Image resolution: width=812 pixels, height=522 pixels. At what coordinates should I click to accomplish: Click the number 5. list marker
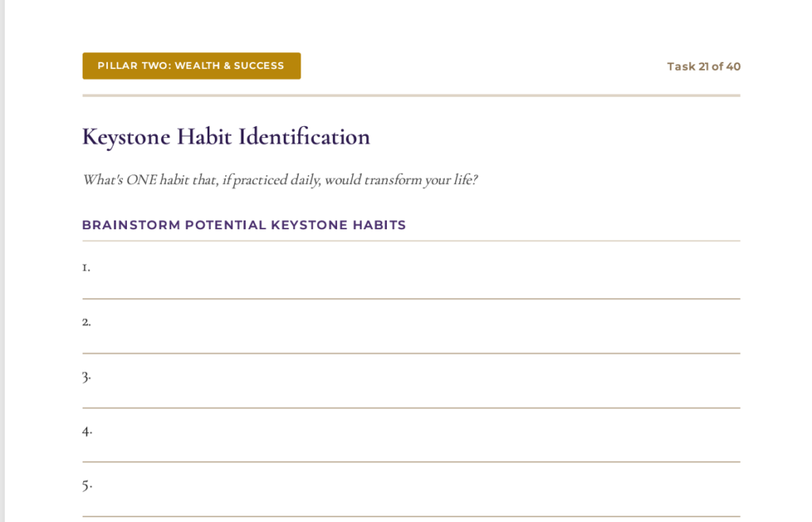[86, 484]
